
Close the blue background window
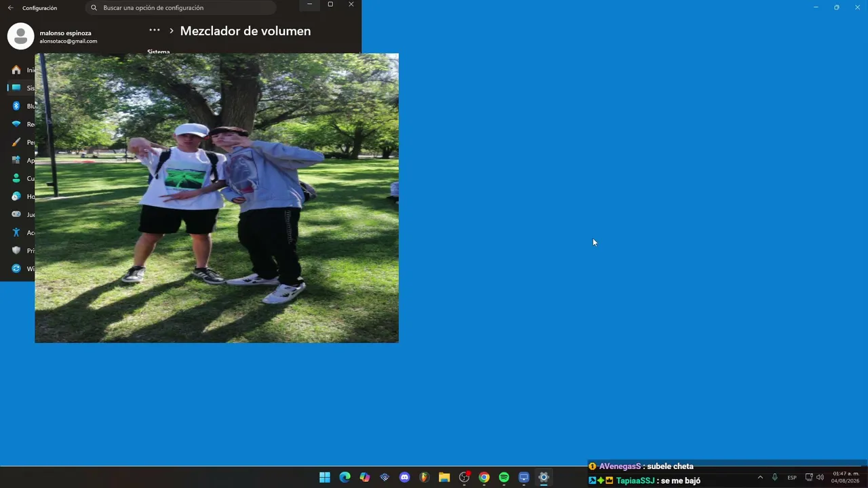pos(857,7)
